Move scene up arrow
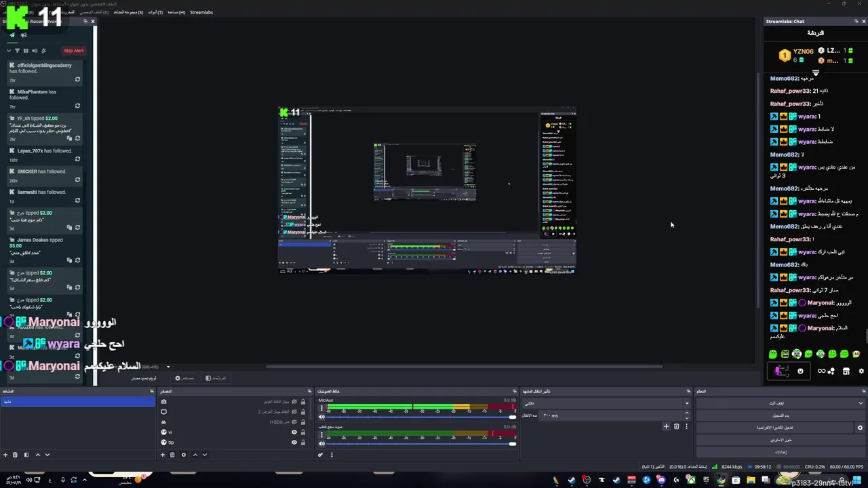This screenshot has width=868, height=488. (38, 455)
